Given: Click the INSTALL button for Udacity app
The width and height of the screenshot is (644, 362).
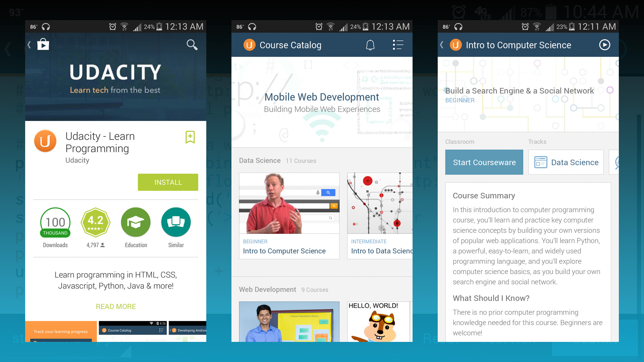Looking at the screenshot, I should tap(168, 182).
